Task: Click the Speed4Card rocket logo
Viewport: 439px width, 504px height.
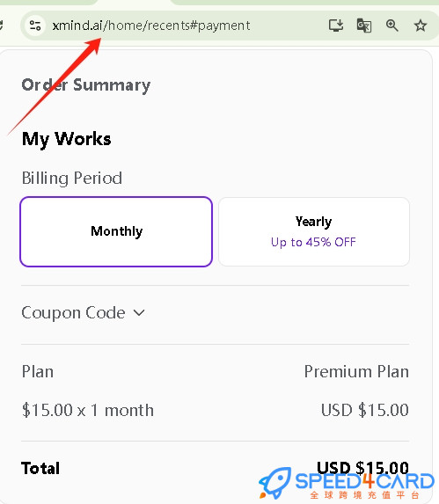Action: pos(275,482)
